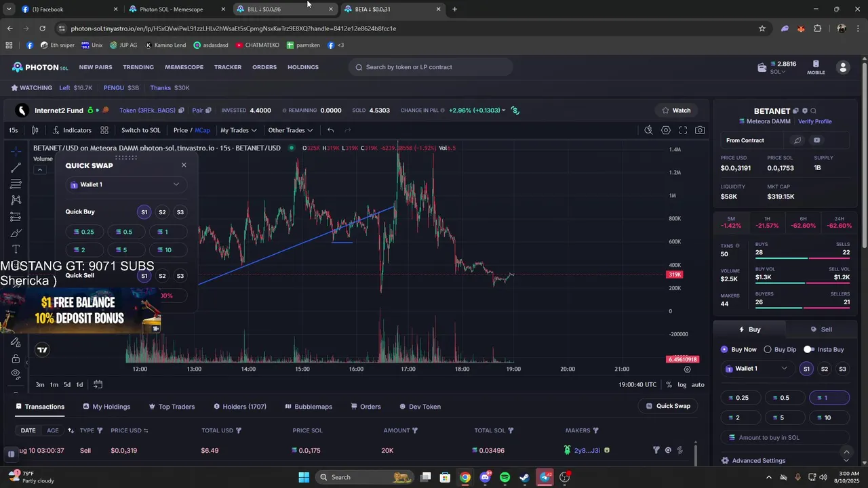Open Verify Profile link
The width and height of the screenshot is (868, 488).
[x=814, y=121]
